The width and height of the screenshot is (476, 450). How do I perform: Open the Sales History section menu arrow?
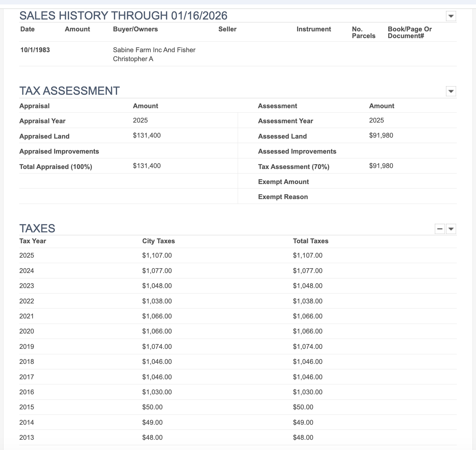[x=450, y=15]
